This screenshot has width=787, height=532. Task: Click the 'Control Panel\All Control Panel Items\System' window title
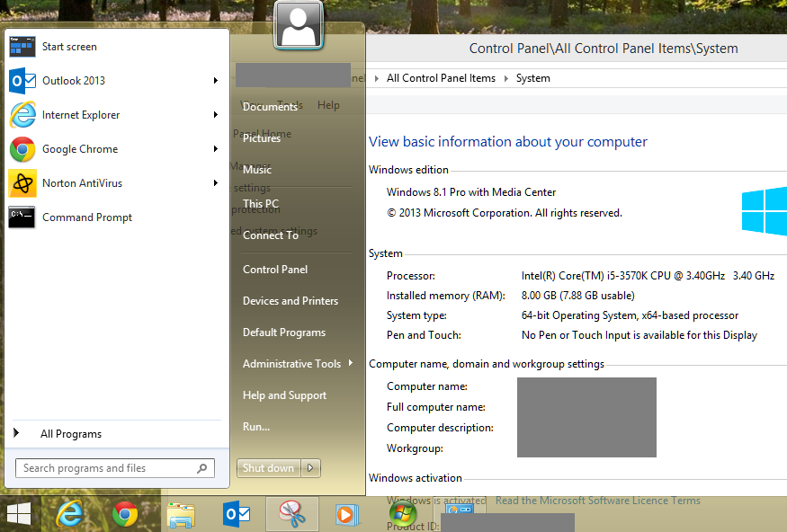coord(604,49)
